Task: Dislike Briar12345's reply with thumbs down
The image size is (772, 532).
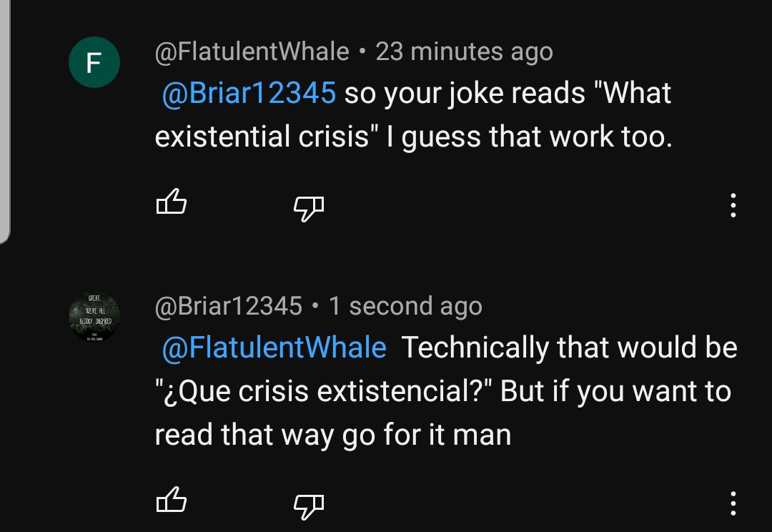Action: point(309,505)
